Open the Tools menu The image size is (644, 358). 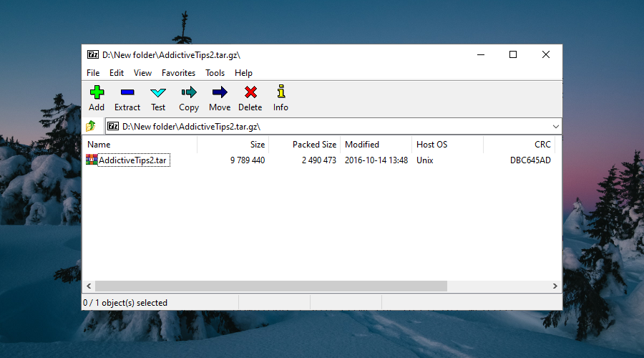click(215, 73)
